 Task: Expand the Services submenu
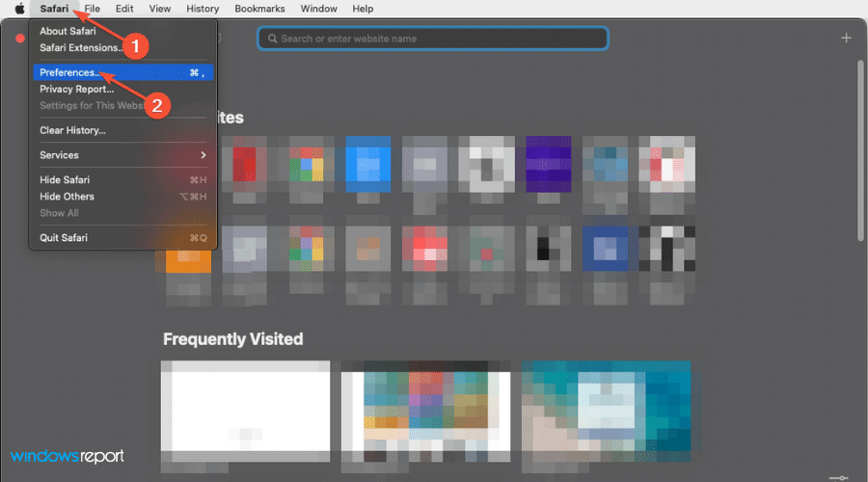point(122,155)
